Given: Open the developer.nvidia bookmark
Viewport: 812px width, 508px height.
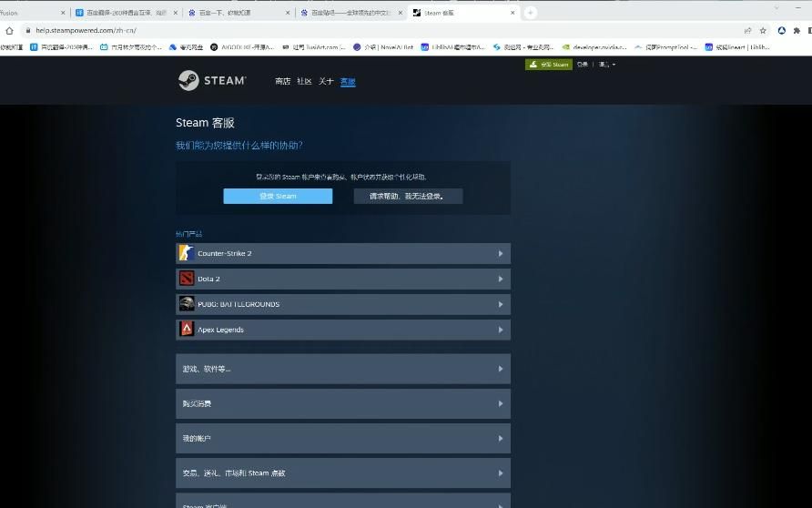Looking at the screenshot, I should [x=594, y=47].
